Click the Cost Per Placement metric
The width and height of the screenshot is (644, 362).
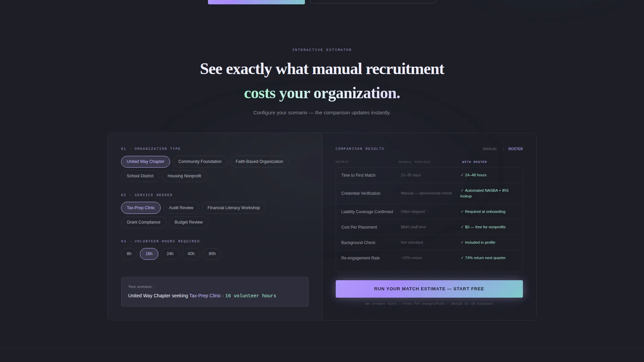(359, 227)
